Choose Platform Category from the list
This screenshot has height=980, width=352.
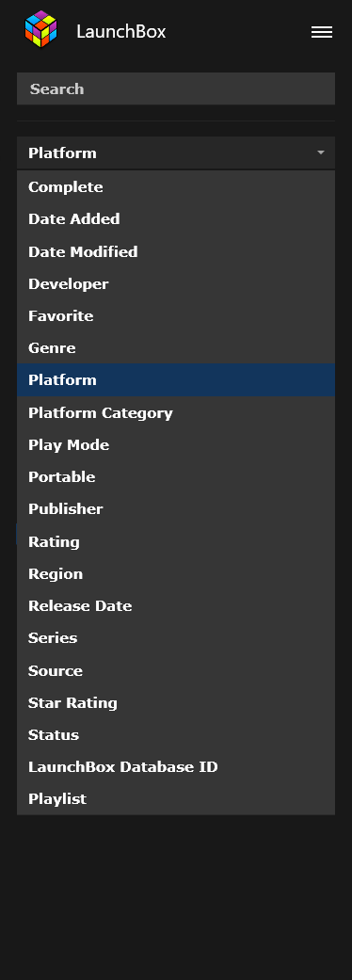tap(176, 412)
